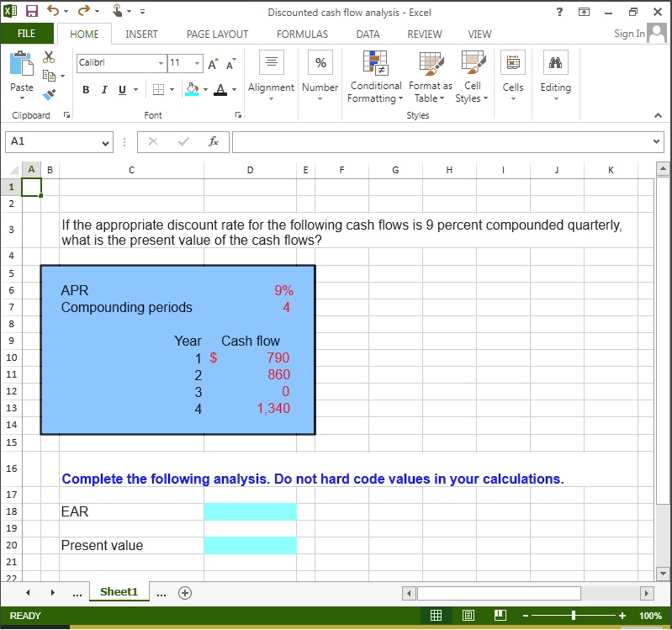Toggle italic formatting
This screenshot has width=672, height=630.
click(104, 90)
